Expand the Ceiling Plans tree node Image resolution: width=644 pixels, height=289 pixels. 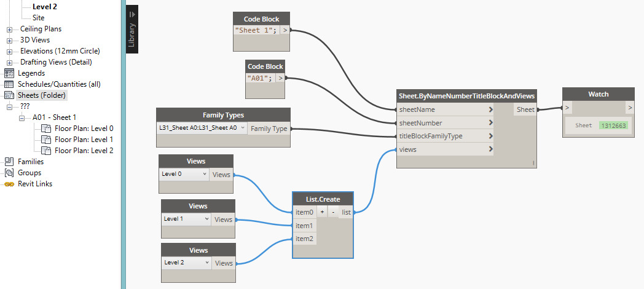click(9, 30)
